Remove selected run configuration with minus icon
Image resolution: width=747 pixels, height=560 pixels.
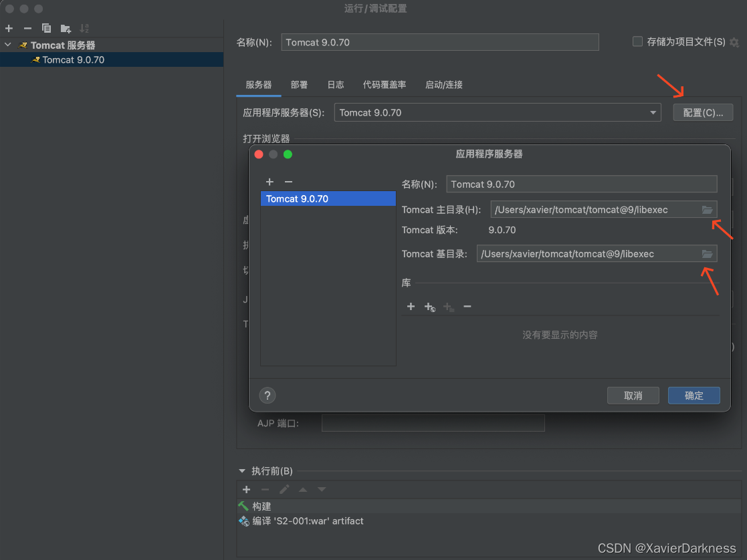pyautogui.click(x=27, y=29)
